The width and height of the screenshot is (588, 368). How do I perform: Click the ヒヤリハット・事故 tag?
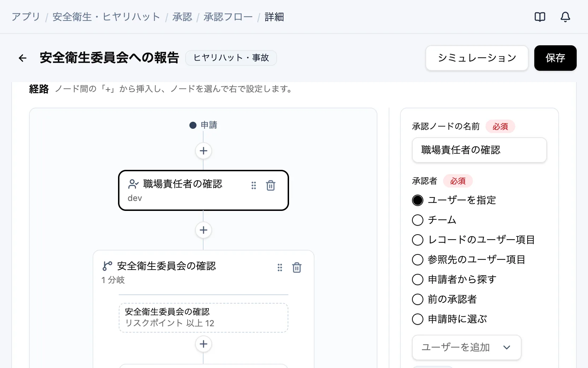(231, 58)
